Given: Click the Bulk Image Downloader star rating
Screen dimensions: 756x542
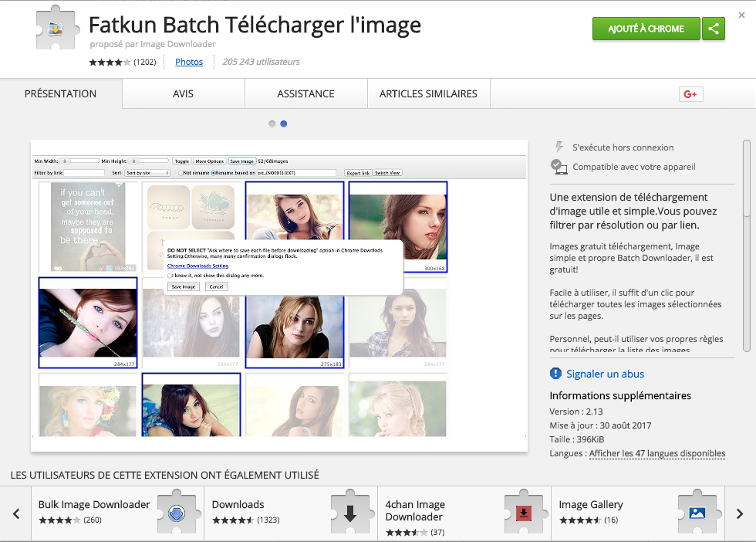Looking at the screenshot, I should click(59, 520).
